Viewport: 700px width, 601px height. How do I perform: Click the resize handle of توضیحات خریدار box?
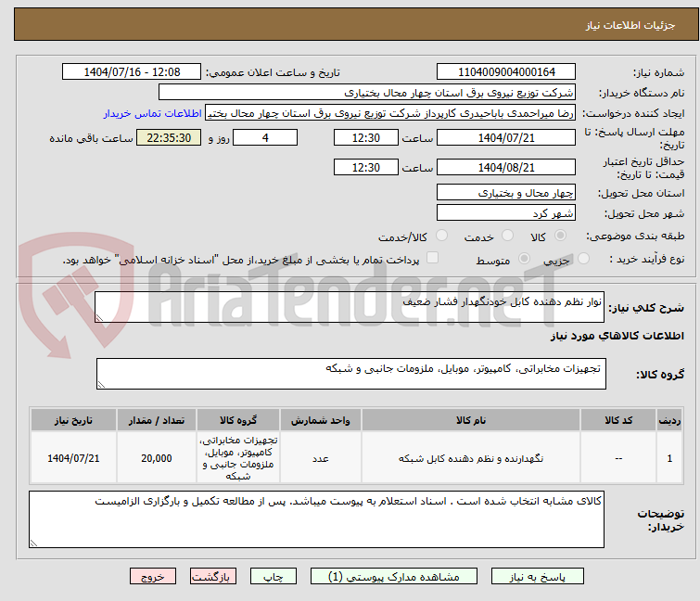pos(33,543)
